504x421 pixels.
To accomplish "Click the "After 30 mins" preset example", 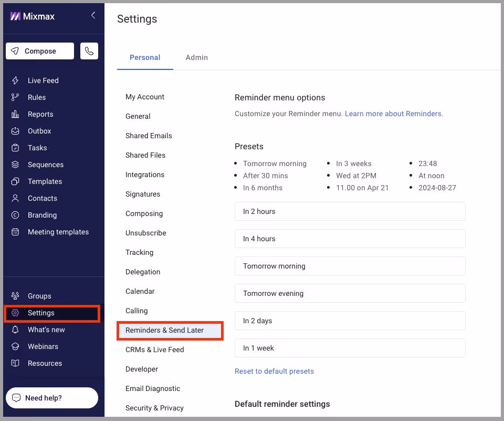I will 266,176.
